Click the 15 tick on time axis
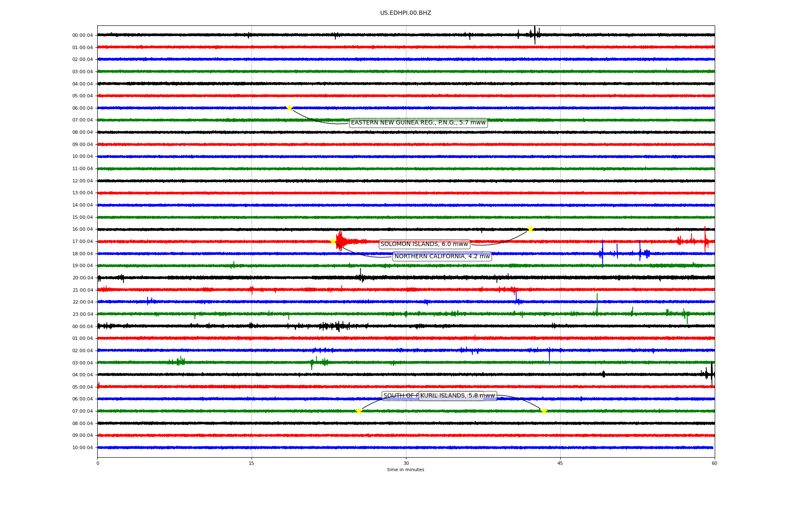The height and width of the screenshot is (508, 812). pyautogui.click(x=252, y=463)
